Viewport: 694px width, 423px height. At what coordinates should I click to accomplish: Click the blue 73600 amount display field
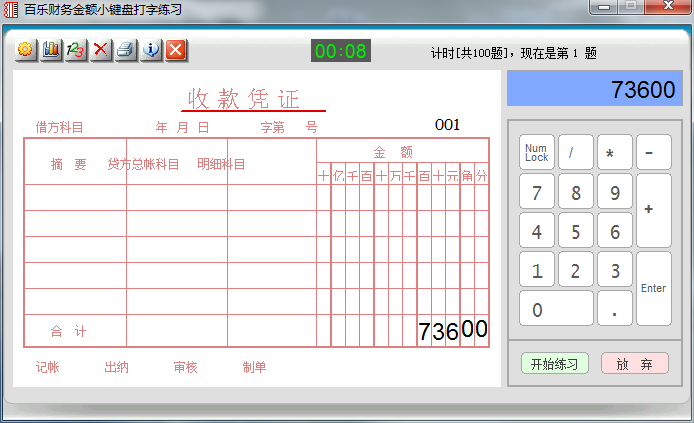594,88
